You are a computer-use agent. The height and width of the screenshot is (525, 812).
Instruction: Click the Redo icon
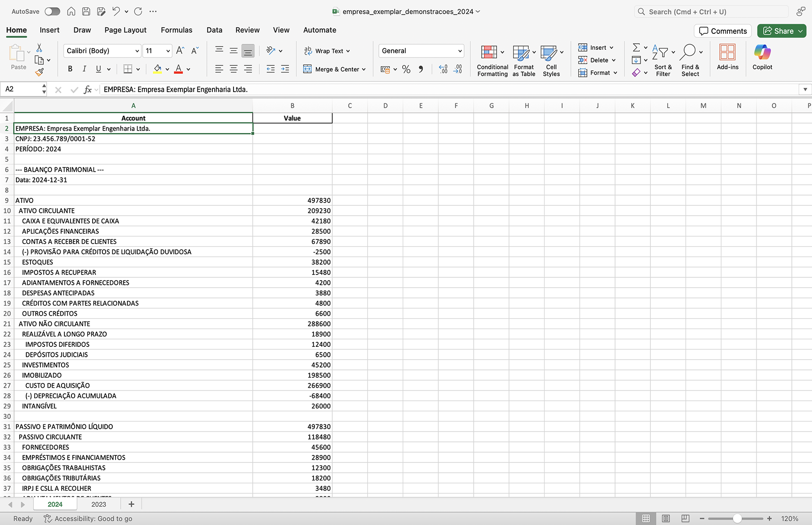138,11
